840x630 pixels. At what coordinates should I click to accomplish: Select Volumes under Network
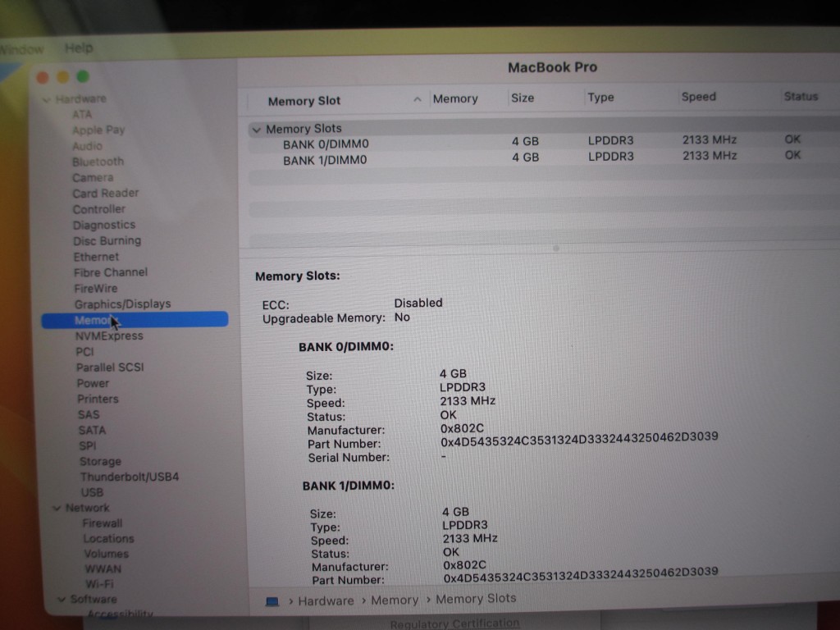tap(106, 554)
